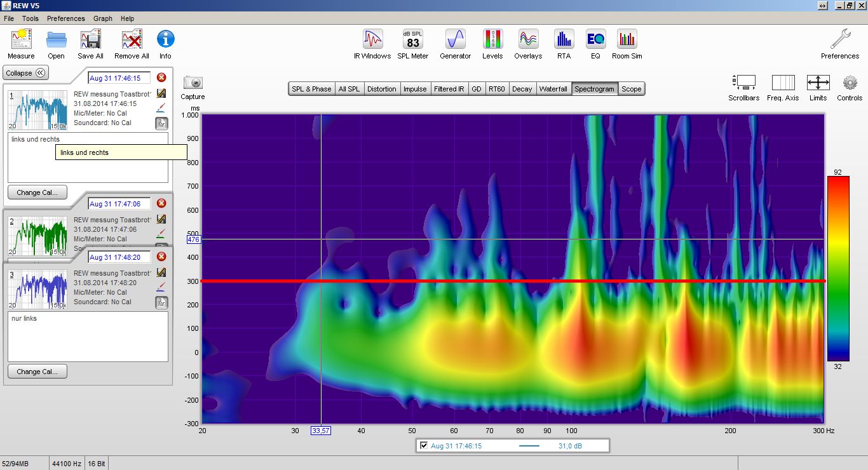Toggle notes panel for measurement 1
The width and height of the screenshot is (868, 470).
[162, 123]
